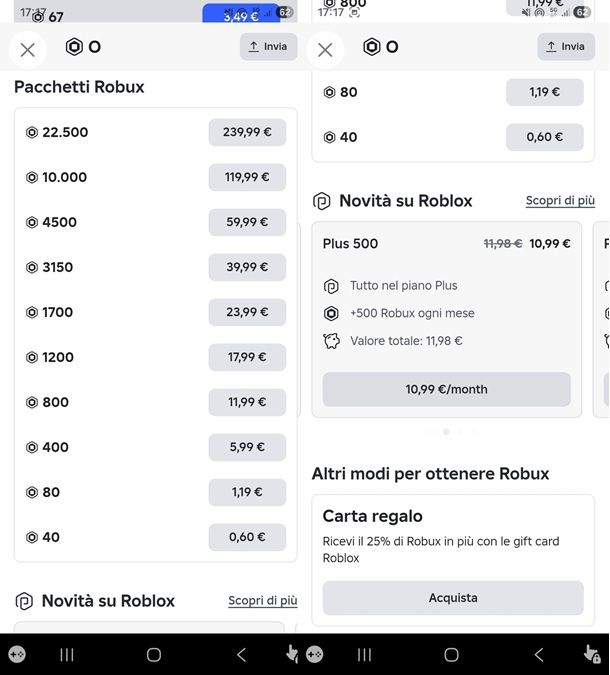Close the right Robux purchase panel
This screenshot has height=675, width=610.
coord(325,50)
